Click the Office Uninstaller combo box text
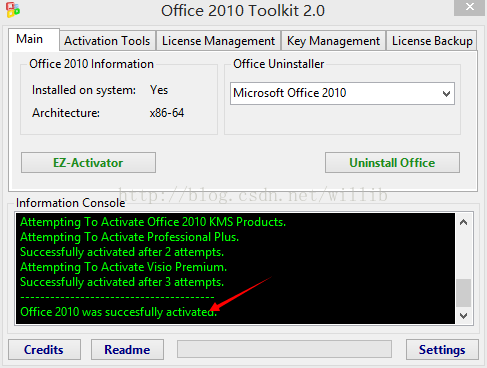The image size is (487, 368). [290, 93]
